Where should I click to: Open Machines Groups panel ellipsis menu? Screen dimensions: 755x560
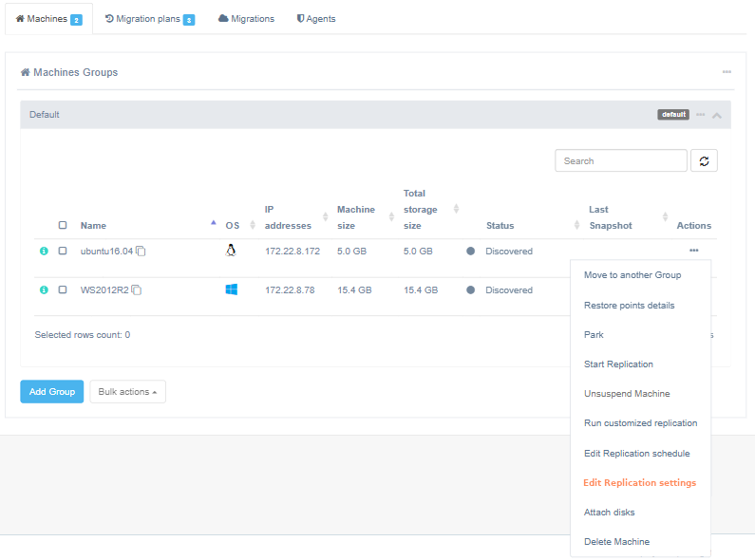(x=727, y=72)
